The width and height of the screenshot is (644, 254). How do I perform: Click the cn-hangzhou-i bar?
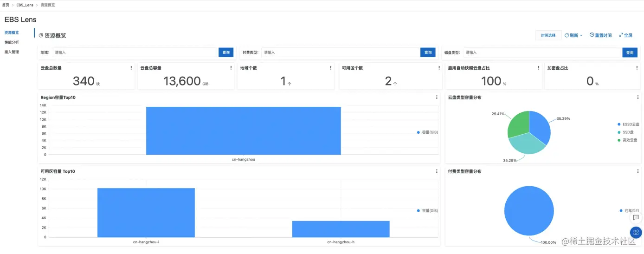146,213
